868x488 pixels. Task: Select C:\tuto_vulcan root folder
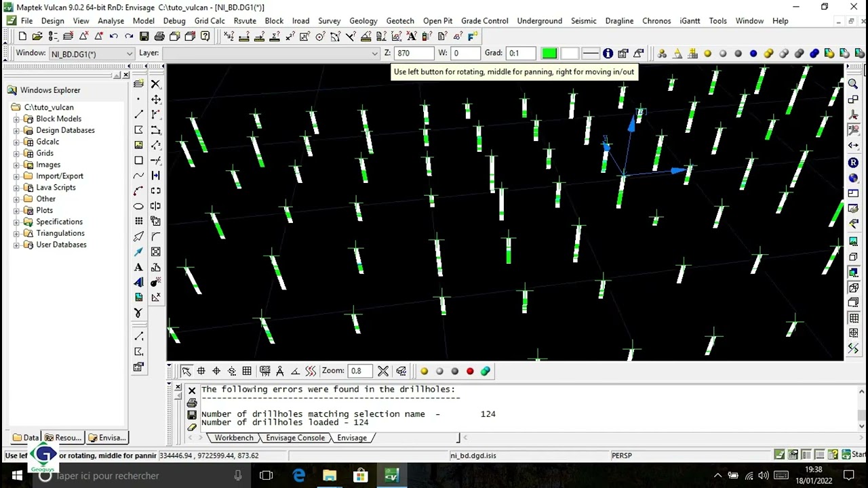(49, 107)
